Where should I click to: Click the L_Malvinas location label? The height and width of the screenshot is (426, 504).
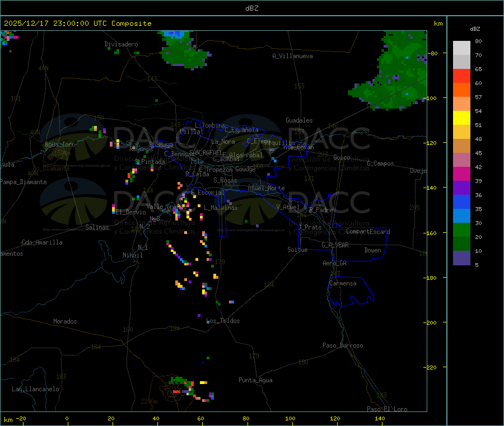click(x=221, y=208)
